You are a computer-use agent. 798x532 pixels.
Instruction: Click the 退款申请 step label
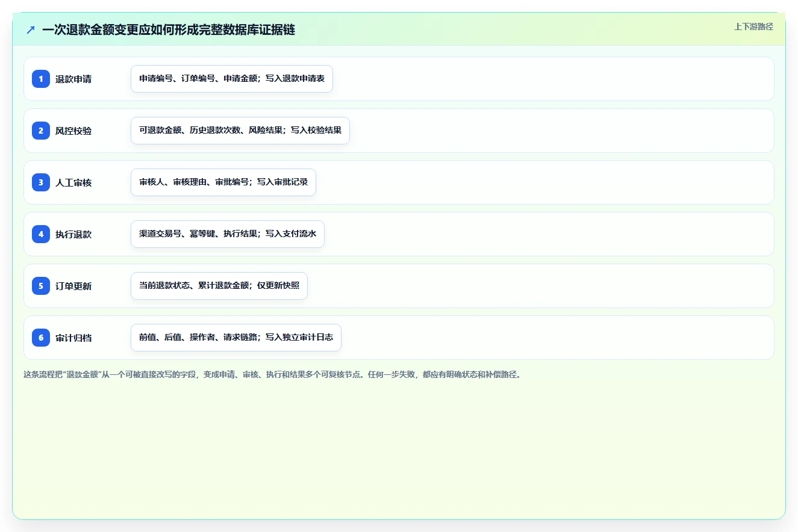coord(73,79)
